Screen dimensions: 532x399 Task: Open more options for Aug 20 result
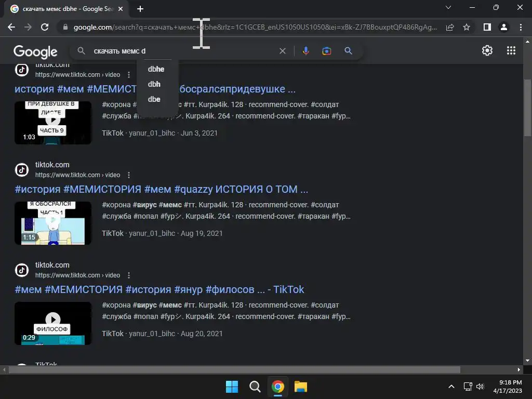[x=129, y=275]
